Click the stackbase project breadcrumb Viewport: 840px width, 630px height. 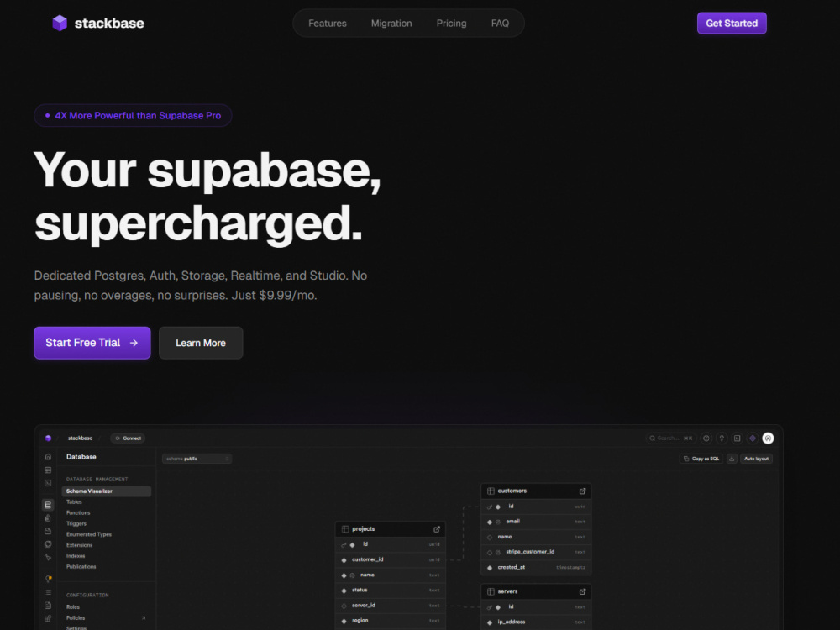click(x=80, y=438)
